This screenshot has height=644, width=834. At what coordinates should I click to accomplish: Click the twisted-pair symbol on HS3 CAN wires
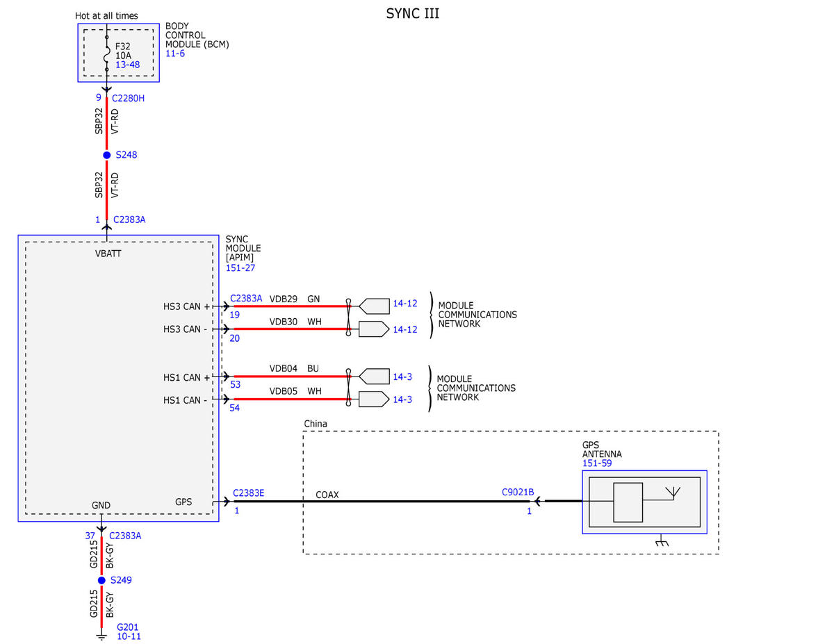coord(349,317)
